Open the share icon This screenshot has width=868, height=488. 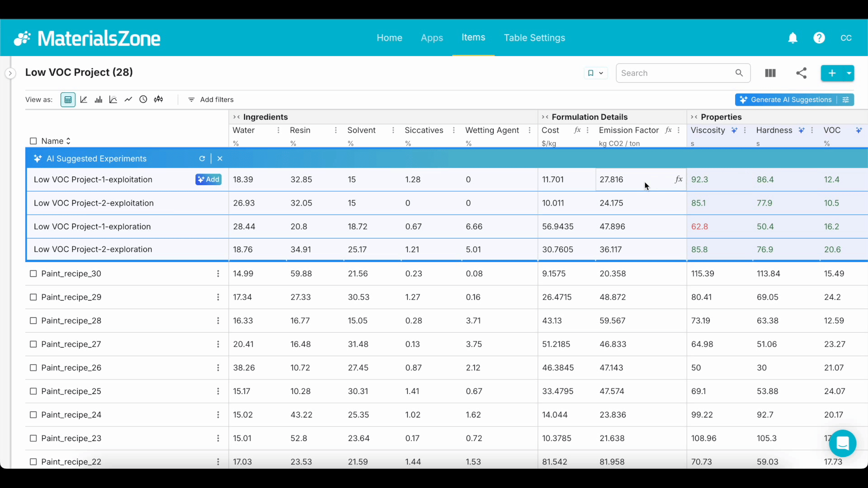coord(801,73)
